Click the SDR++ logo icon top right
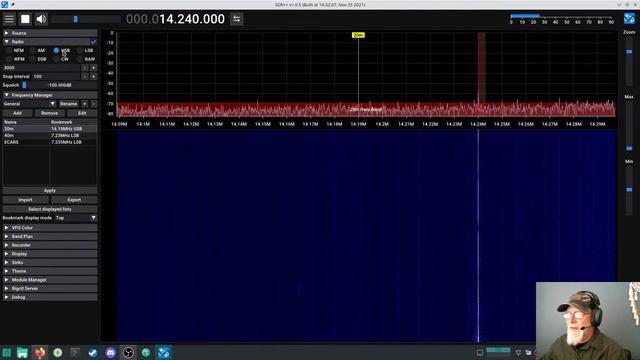The image size is (640, 360). coord(629,18)
